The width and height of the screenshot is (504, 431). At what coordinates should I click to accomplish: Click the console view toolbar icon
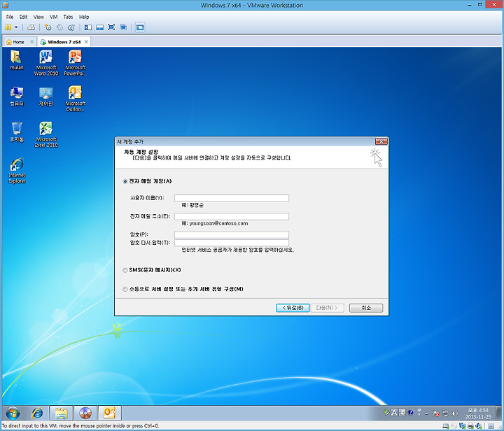[x=140, y=27]
